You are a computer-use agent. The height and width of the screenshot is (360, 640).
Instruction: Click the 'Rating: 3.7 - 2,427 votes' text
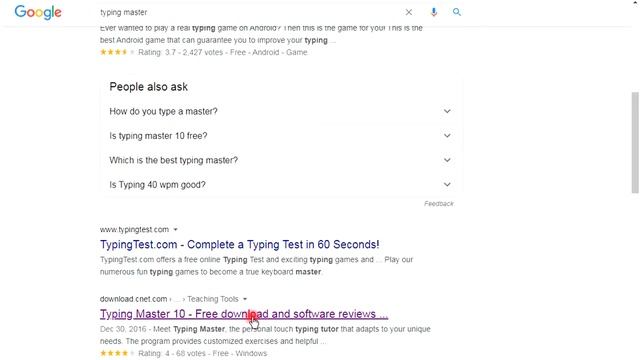tap(180, 52)
